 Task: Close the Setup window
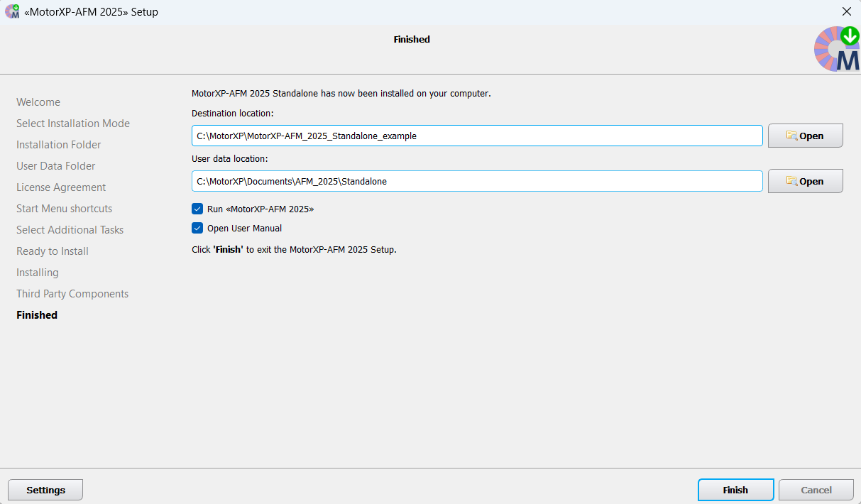pyautogui.click(x=846, y=11)
